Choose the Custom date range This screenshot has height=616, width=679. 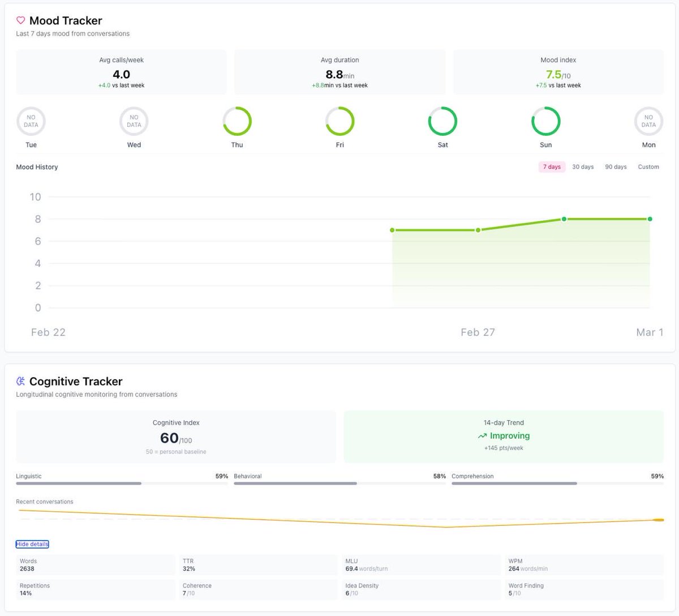click(x=648, y=167)
